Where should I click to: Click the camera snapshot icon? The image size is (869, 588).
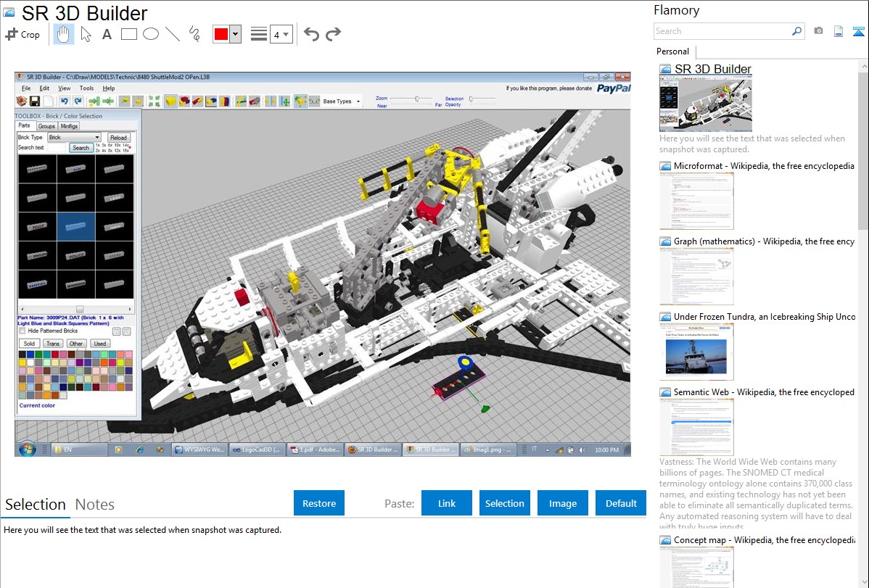coord(818,31)
